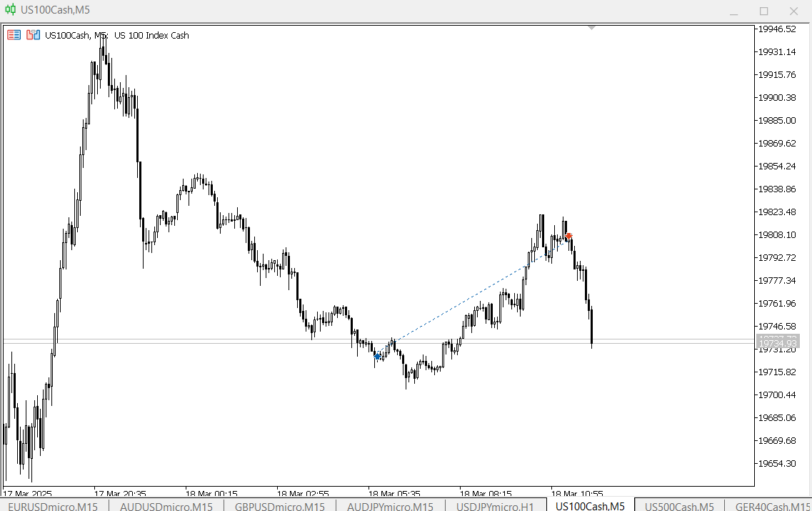
Task: Click the active US100Cash,M5 tab
Action: pos(591,506)
